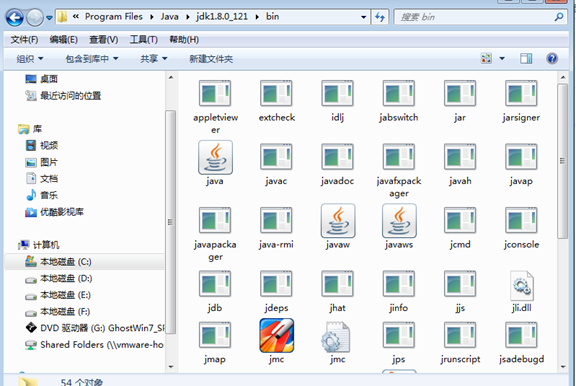Click Java in the address breadcrumb

(x=169, y=17)
